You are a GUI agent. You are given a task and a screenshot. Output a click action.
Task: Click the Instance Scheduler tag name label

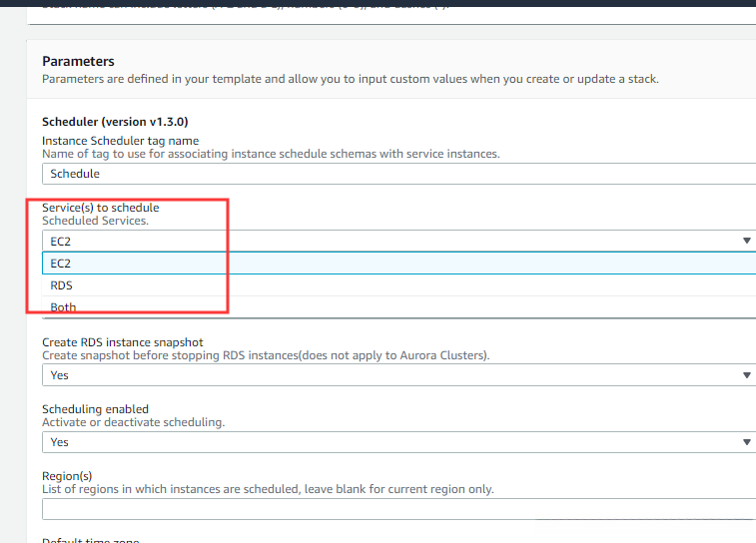(x=120, y=141)
